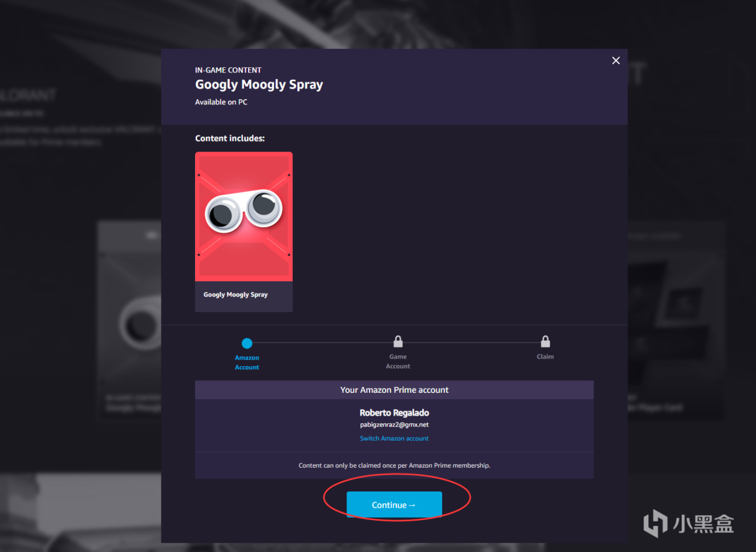Screen dimensions: 756x552
Task: Click the Game Account lock icon
Action: point(398,341)
